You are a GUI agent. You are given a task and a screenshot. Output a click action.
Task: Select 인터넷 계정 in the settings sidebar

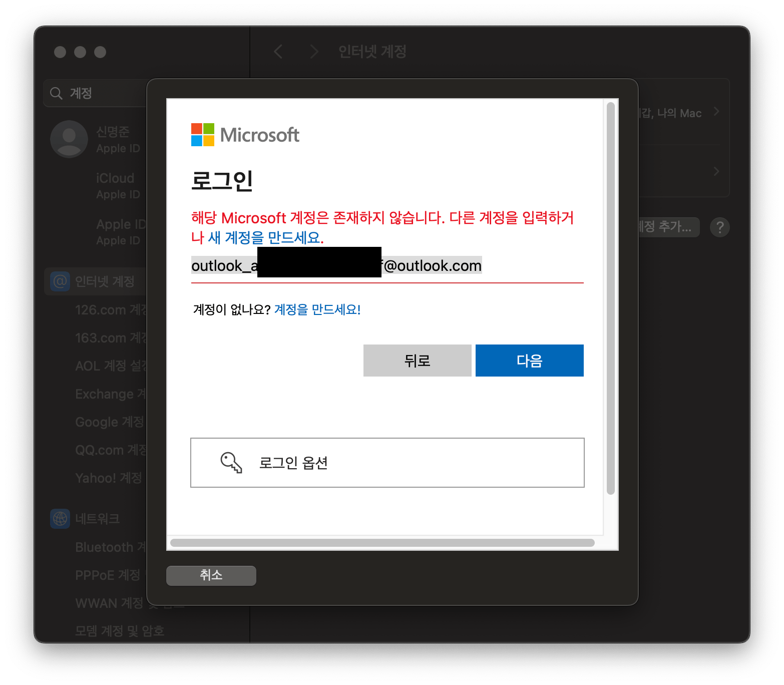click(x=95, y=281)
